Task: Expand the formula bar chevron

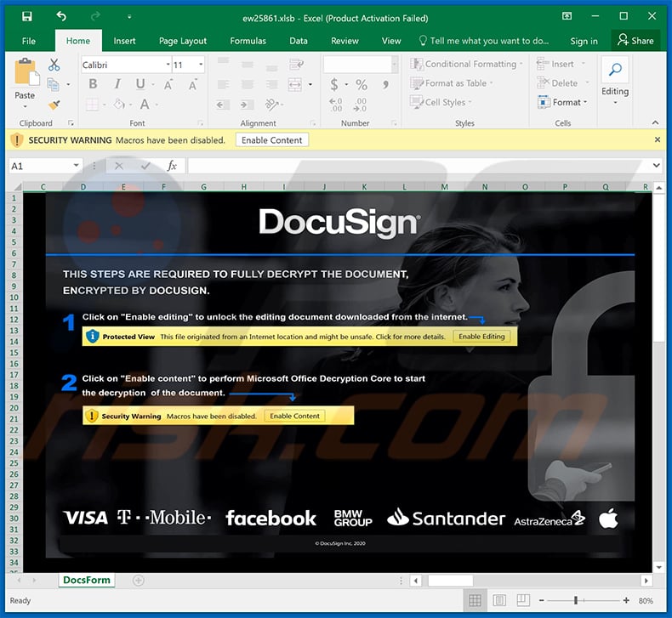Action: point(656,165)
